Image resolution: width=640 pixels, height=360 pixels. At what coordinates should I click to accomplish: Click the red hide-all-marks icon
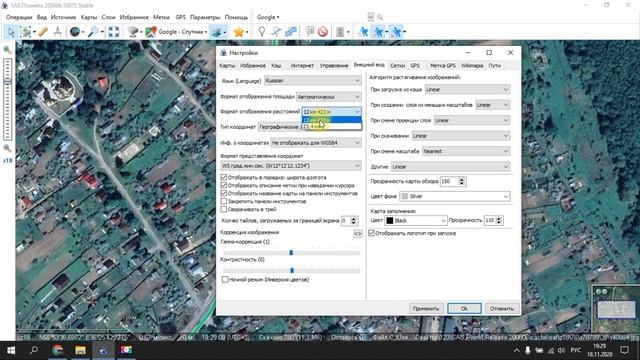323,32
